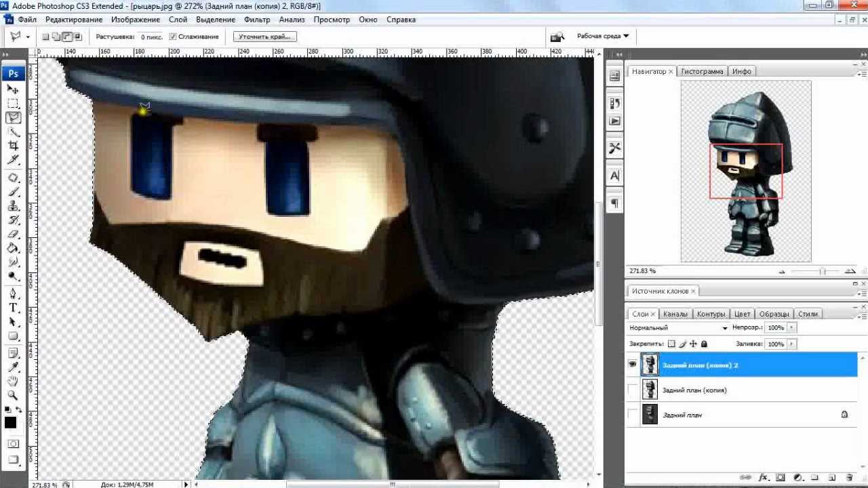
Task: Select the Crop tool
Action: click(13, 146)
